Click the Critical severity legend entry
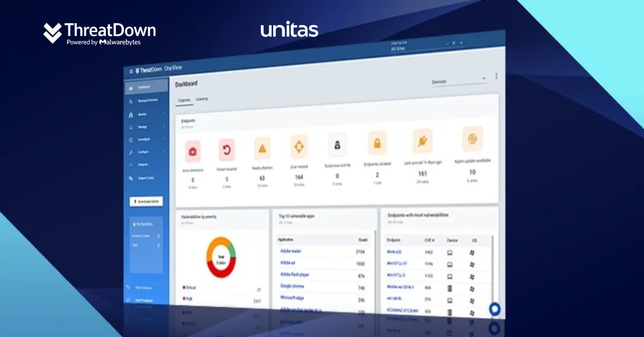 point(189,288)
